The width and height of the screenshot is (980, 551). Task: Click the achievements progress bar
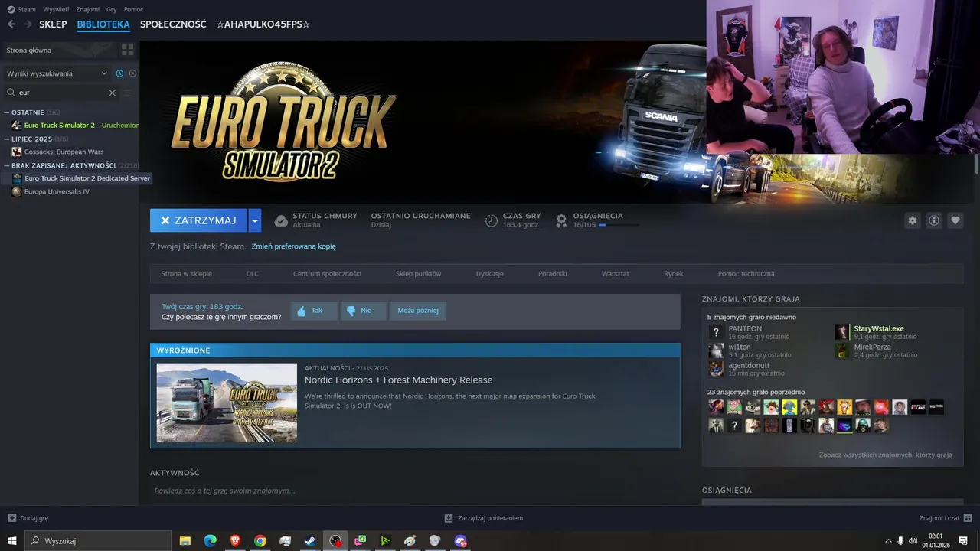click(619, 225)
